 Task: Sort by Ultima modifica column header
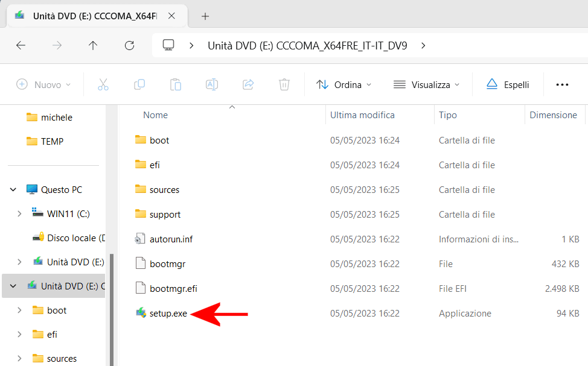click(x=362, y=115)
